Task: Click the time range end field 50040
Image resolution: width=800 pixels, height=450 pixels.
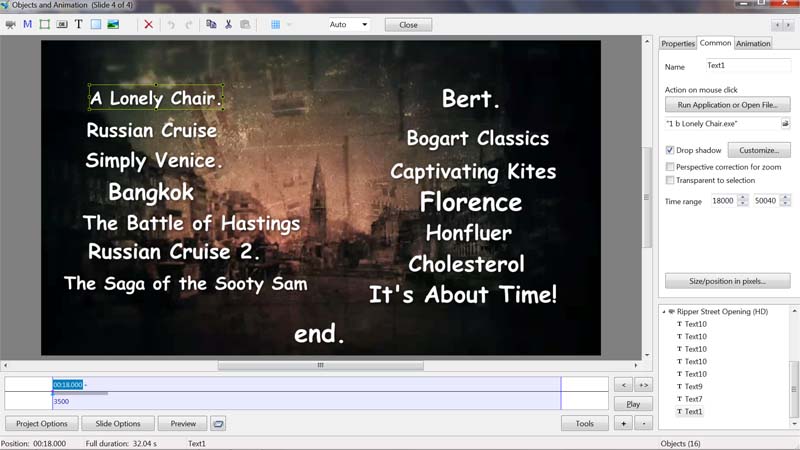Action: point(766,201)
